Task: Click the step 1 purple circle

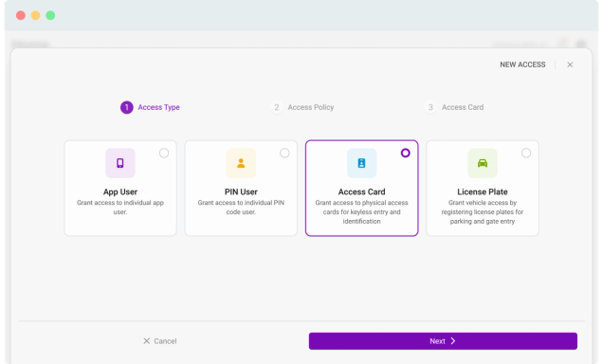Action: click(126, 107)
